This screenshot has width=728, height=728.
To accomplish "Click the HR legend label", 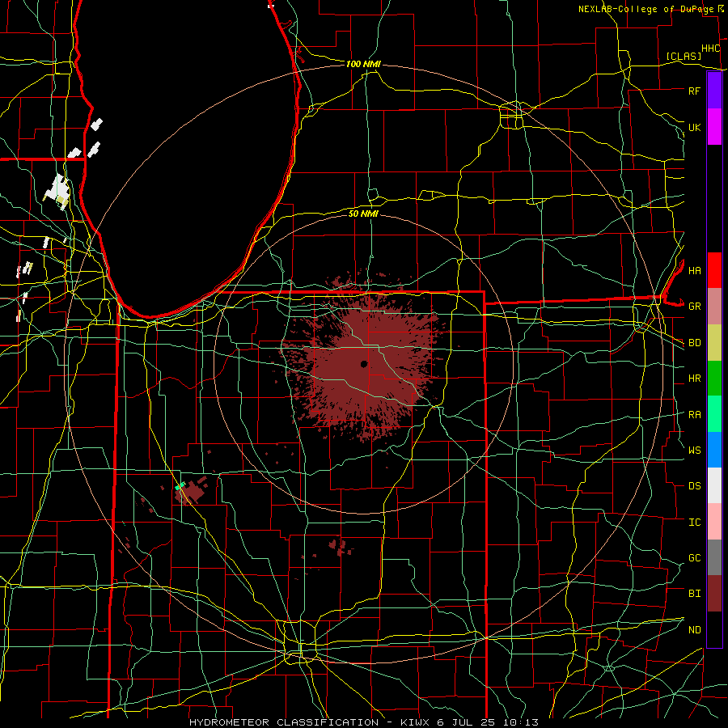I will coord(694,379).
